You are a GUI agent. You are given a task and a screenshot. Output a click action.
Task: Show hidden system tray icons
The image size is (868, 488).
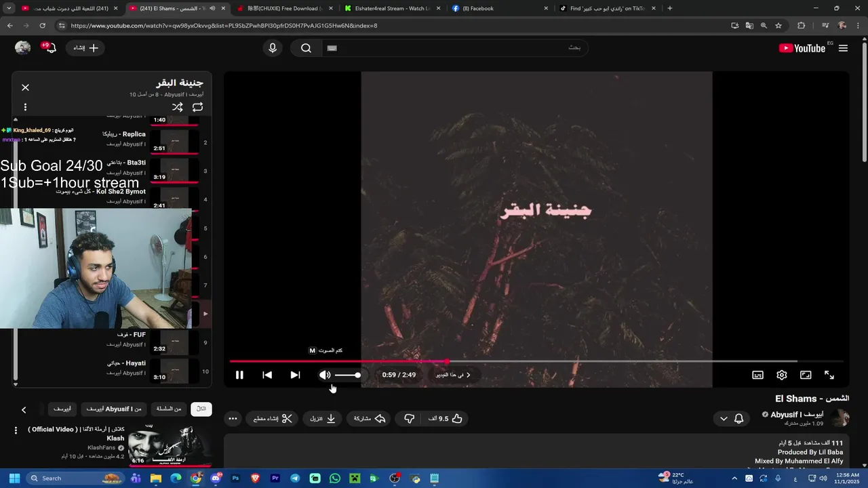coord(734,478)
